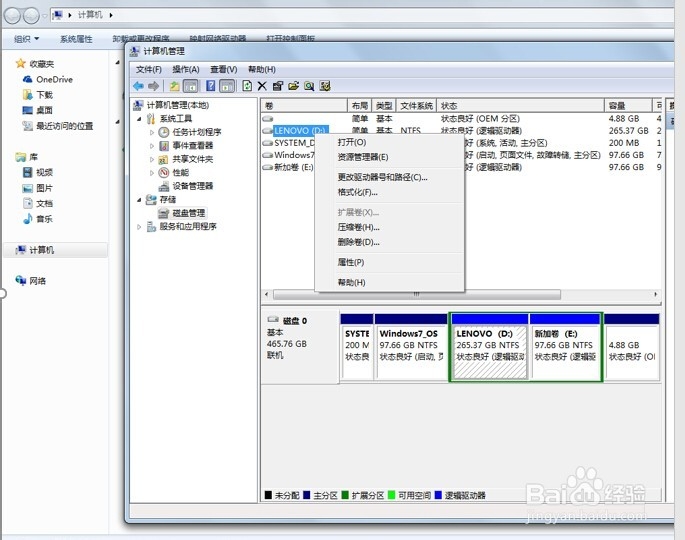The image size is (685, 540).
Task: Open the 操作(A) menu
Action: [x=186, y=69]
